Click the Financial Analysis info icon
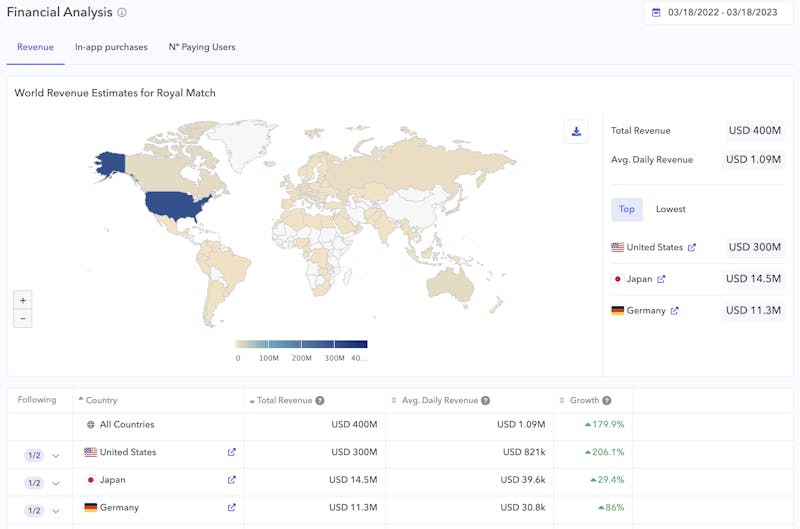The width and height of the screenshot is (800, 529). 122,13
